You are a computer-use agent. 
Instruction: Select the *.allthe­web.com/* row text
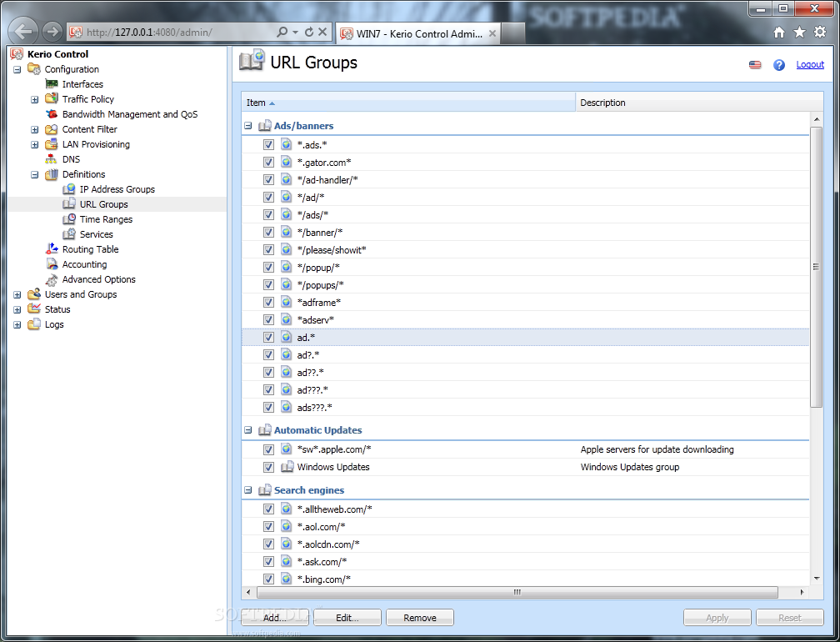click(335, 509)
